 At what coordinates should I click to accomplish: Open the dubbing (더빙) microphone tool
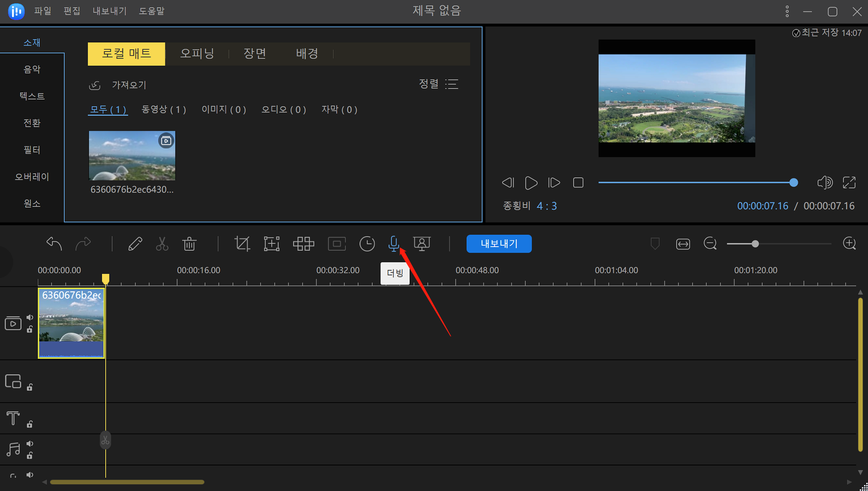pyautogui.click(x=393, y=244)
